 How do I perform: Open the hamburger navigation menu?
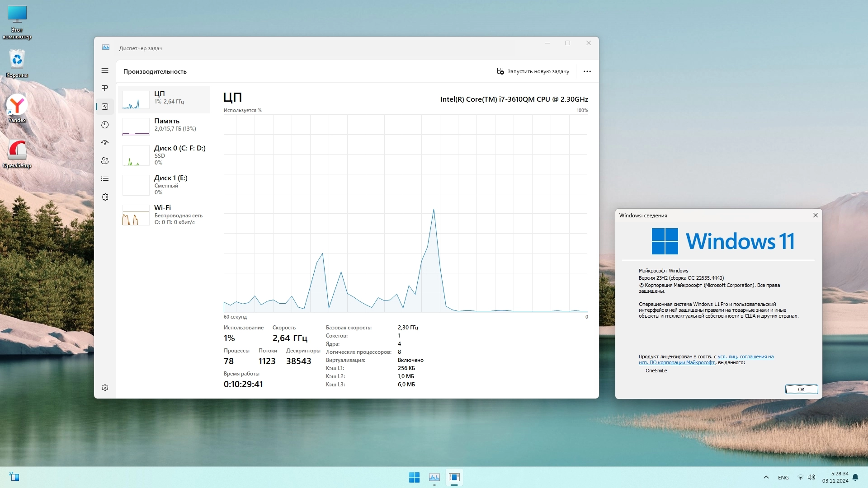coord(105,70)
